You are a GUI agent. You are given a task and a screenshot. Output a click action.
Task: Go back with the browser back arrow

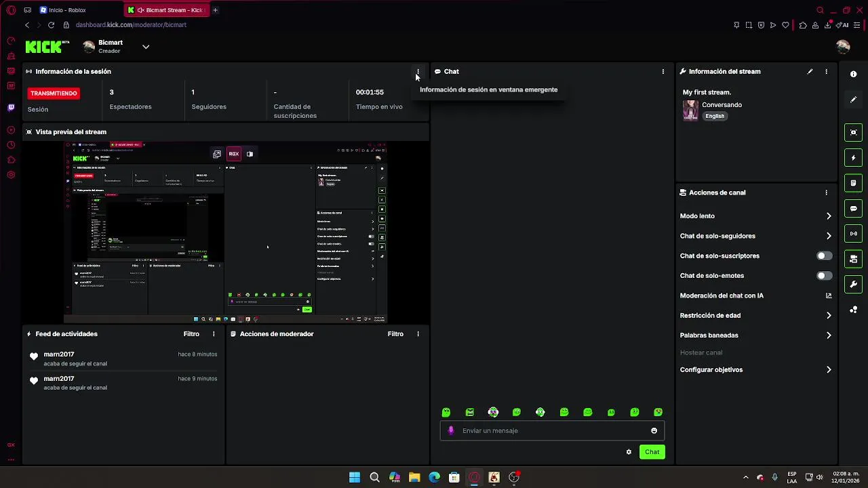pos(27,25)
